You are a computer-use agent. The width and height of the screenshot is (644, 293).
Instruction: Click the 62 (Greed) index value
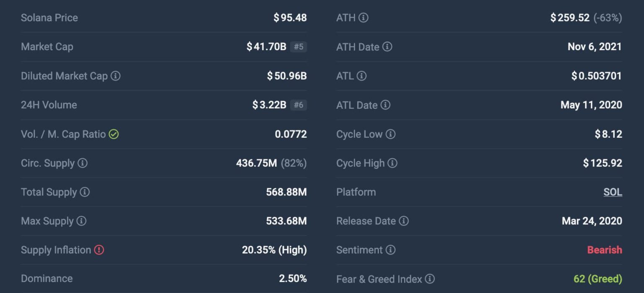(597, 279)
